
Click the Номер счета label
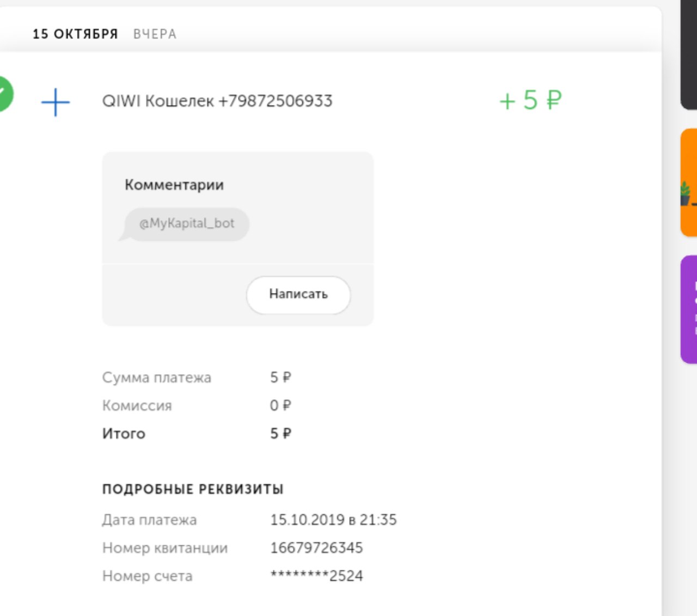[x=148, y=576]
